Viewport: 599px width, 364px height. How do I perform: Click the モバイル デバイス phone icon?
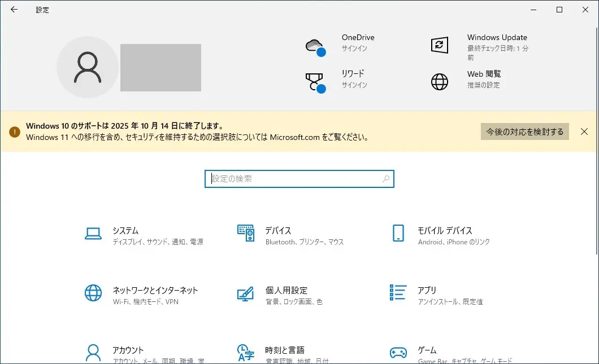398,233
